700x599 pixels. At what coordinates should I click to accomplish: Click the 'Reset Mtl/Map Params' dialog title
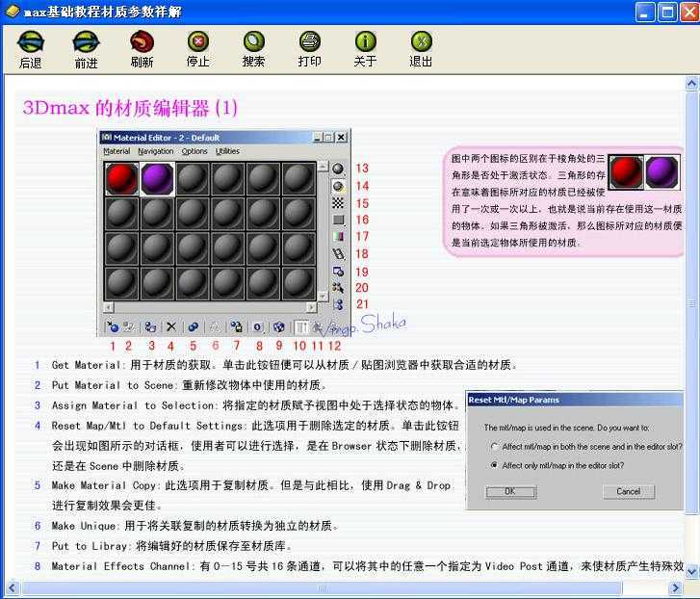tap(513, 400)
